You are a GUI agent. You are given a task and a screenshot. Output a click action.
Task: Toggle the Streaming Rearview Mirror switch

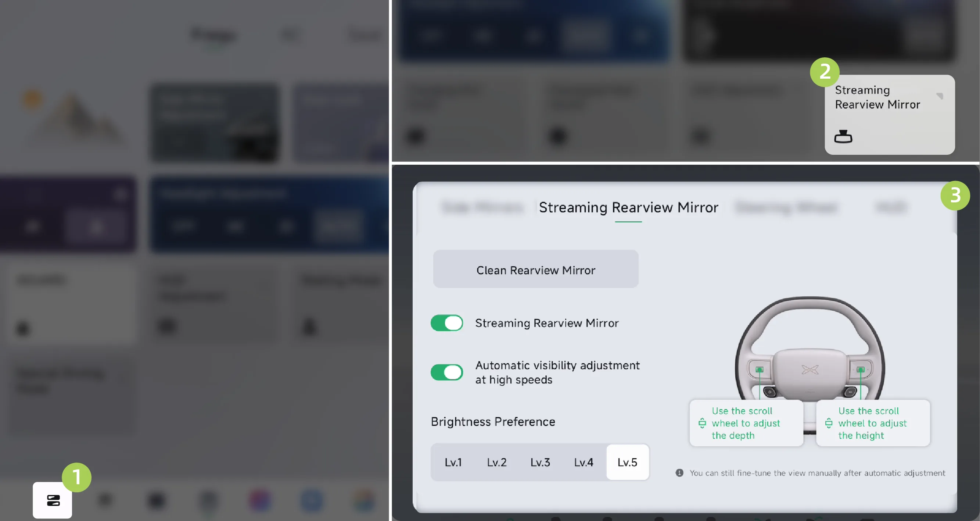click(446, 323)
